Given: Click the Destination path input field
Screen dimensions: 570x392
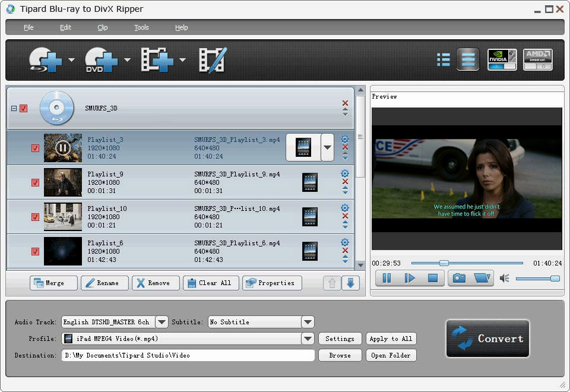Looking at the screenshot, I should coord(188,355).
